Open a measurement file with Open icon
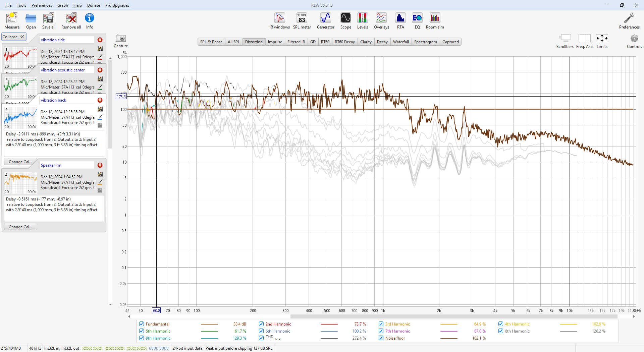The image size is (644, 352). point(31,18)
